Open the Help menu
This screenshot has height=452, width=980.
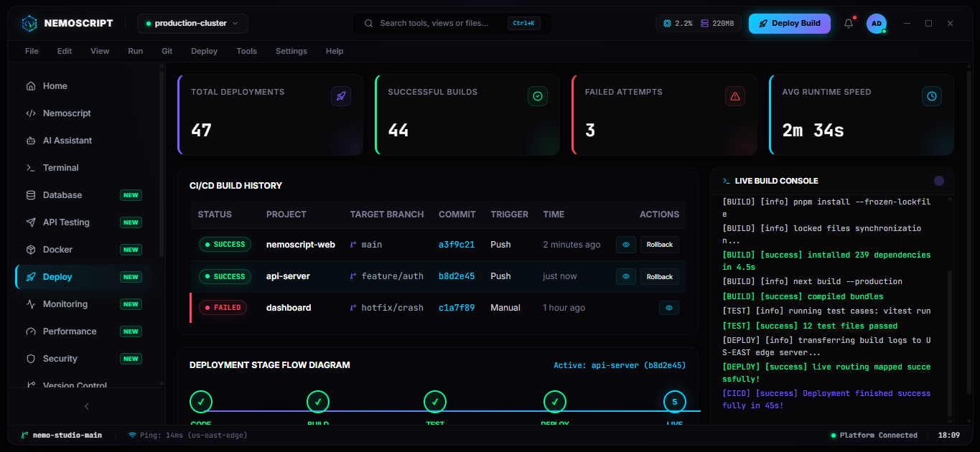(x=335, y=52)
